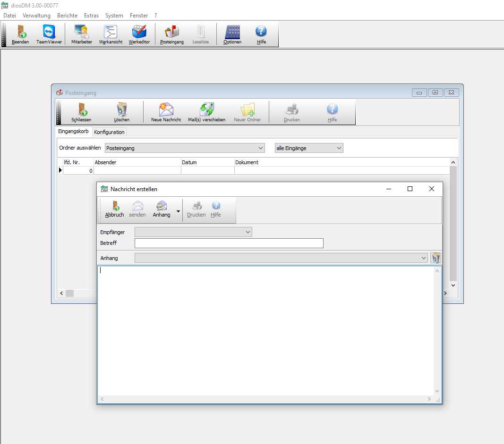The width and height of the screenshot is (504, 444).
Task: Open Optionen from the main toolbar
Action: click(x=232, y=34)
